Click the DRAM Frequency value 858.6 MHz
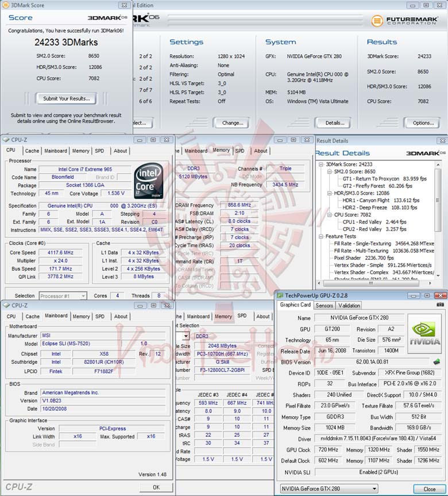 click(240, 205)
